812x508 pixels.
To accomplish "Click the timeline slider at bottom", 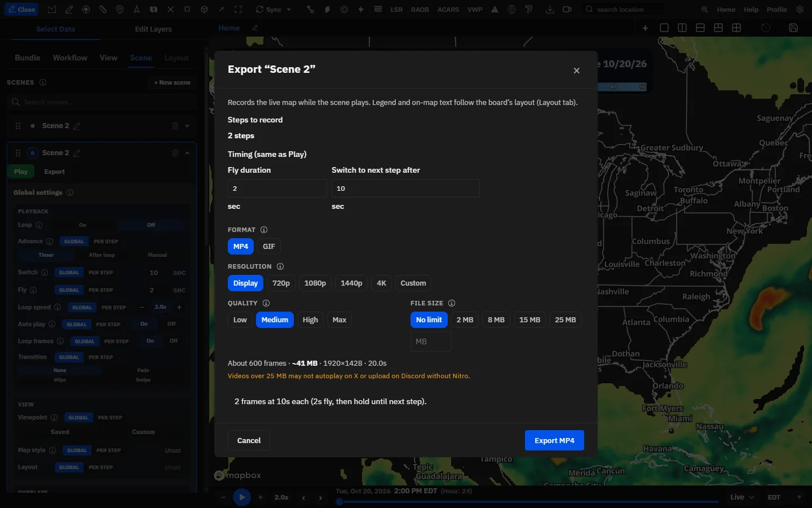I will pyautogui.click(x=528, y=501).
